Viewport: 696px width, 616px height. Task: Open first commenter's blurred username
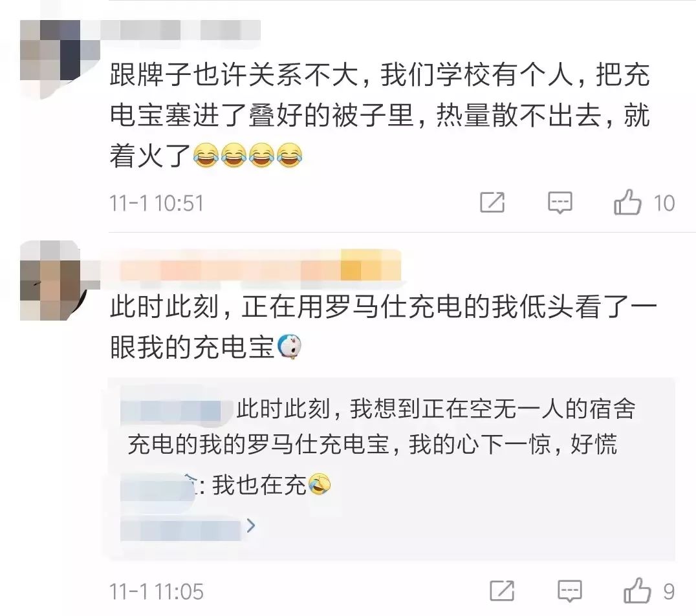point(180,30)
